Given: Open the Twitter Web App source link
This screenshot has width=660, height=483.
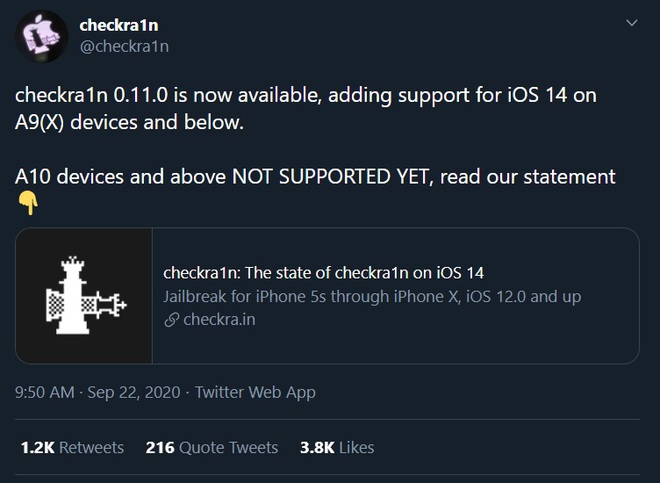Looking at the screenshot, I should [x=255, y=392].
